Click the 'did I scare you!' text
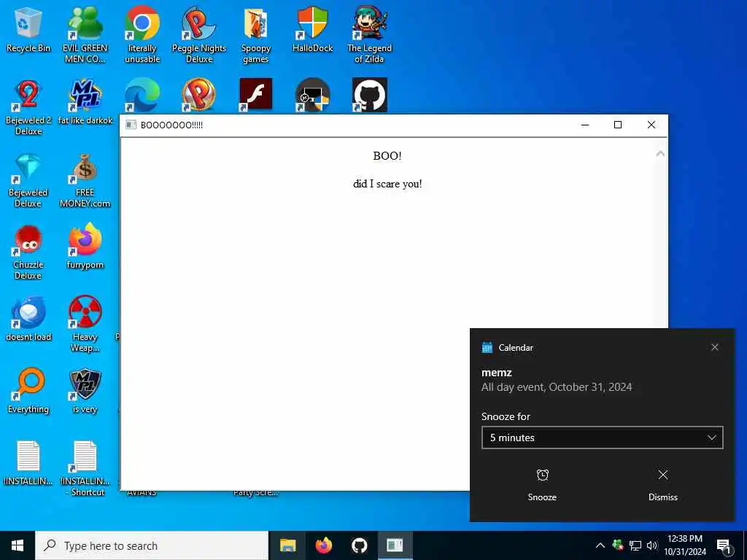 (387, 184)
